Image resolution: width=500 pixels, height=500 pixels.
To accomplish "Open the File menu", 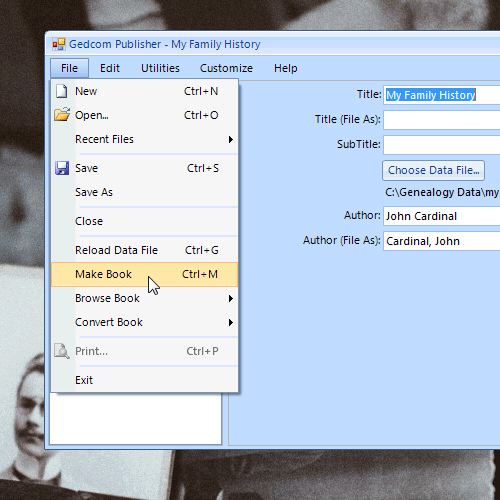I will coord(69,68).
